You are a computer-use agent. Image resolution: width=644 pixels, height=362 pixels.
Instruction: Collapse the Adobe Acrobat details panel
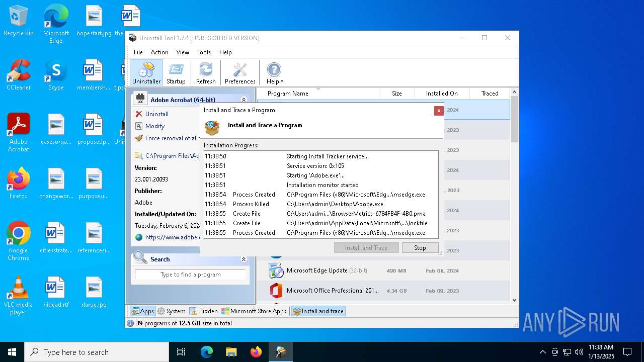244,100
